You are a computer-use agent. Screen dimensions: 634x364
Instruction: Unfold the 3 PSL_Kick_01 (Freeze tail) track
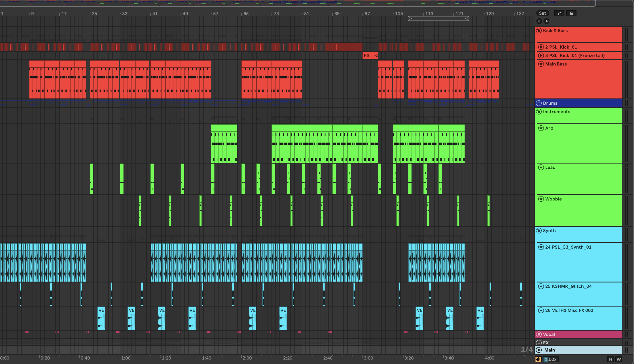pos(541,55)
